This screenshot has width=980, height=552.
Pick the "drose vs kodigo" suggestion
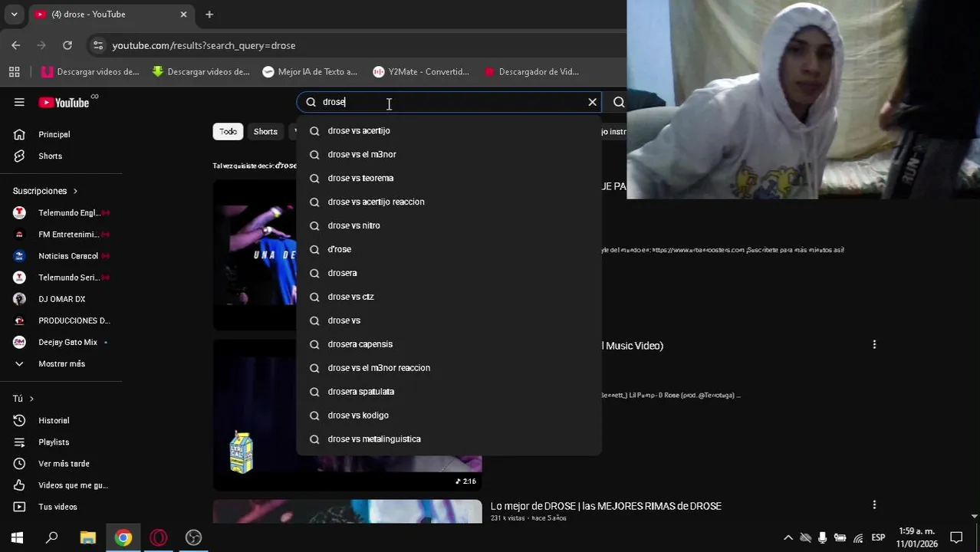pos(449,416)
